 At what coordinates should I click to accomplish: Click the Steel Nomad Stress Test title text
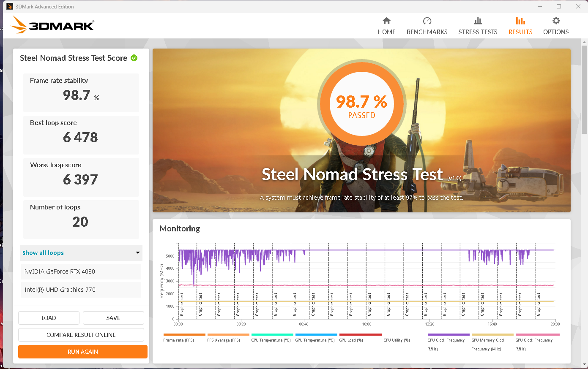pyautogui.click(x=352, y=174)
